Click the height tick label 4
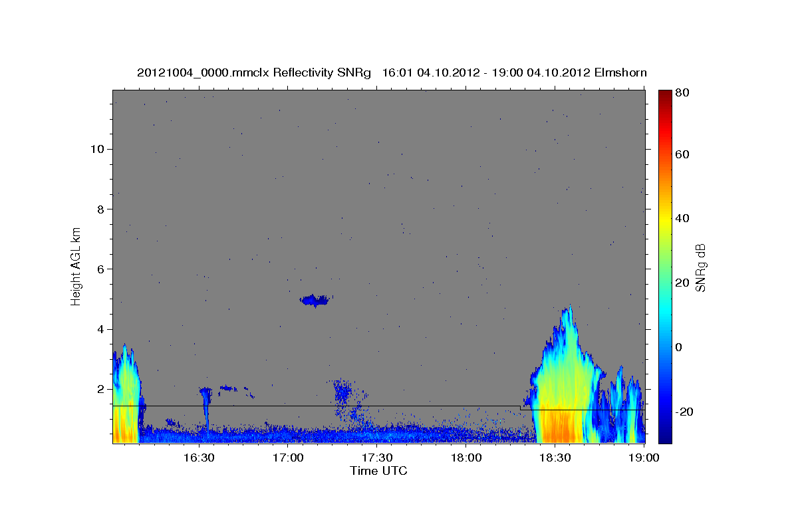Viewport: 798px width, 532px height. tap(100, 329)
